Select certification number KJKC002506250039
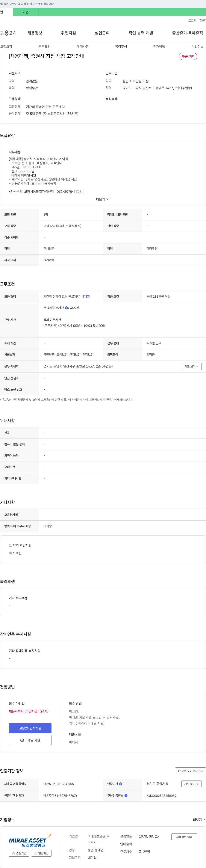This screenshot has height=868, width=206. [161, 796]
